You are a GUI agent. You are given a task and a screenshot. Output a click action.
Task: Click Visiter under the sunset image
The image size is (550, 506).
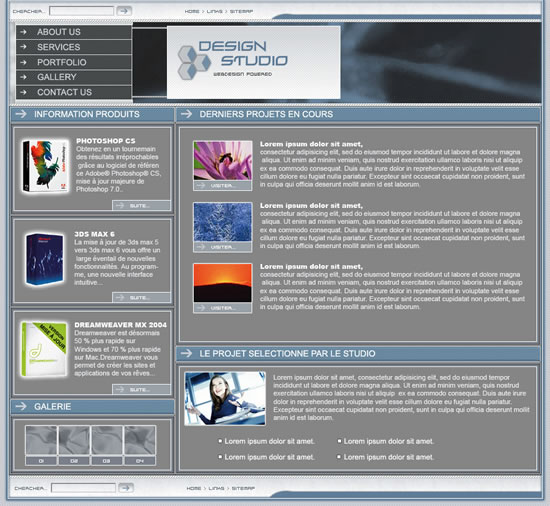point(223,308)
